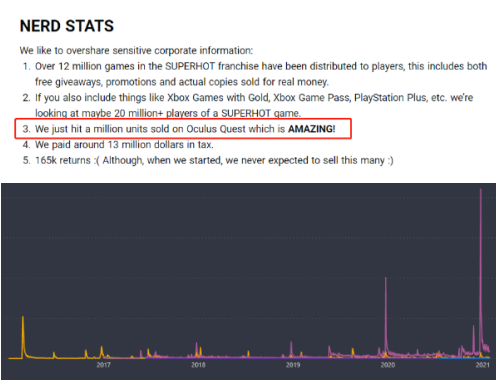Click the highlighted Oculus Quest million units line
Screen dimensions: 496x380
(x=183, y=129)
